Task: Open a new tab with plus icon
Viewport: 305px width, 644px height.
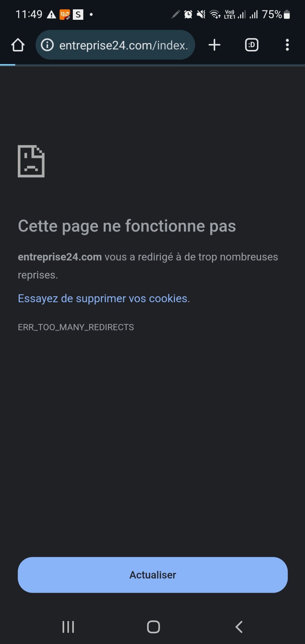Action: 214,45
